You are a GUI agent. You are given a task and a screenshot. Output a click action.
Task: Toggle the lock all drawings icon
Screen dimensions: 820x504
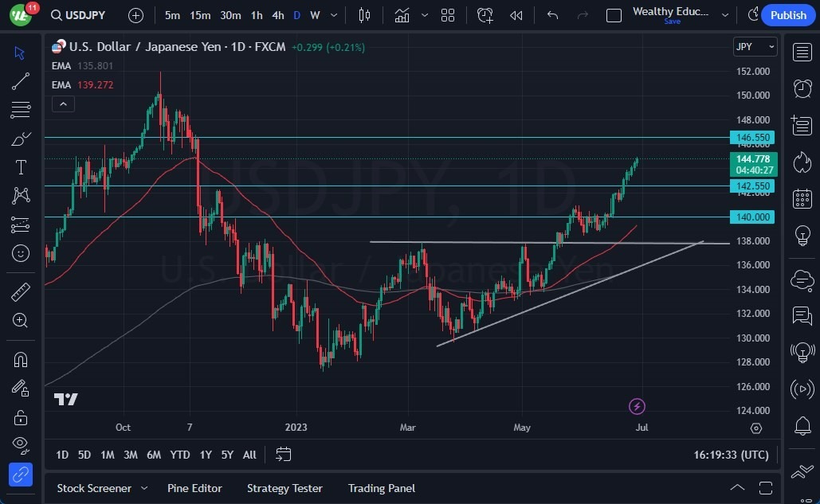point(21,417)
